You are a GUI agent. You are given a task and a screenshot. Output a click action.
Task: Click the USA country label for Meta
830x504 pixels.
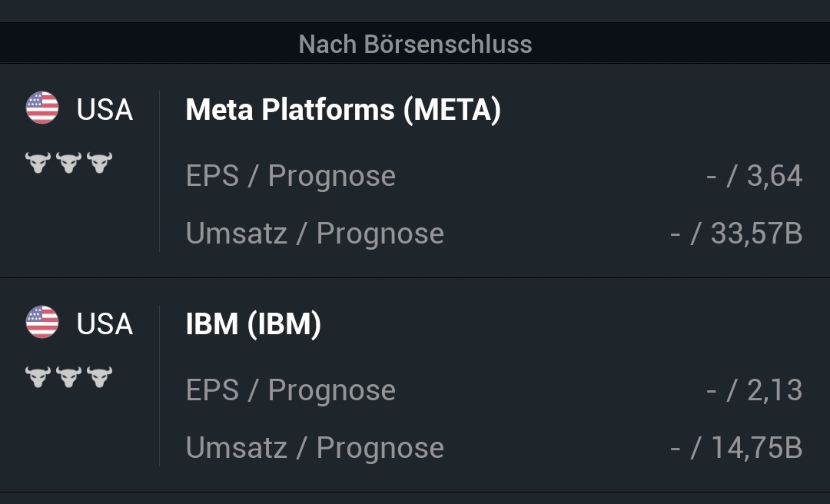[x=105, y=110]
